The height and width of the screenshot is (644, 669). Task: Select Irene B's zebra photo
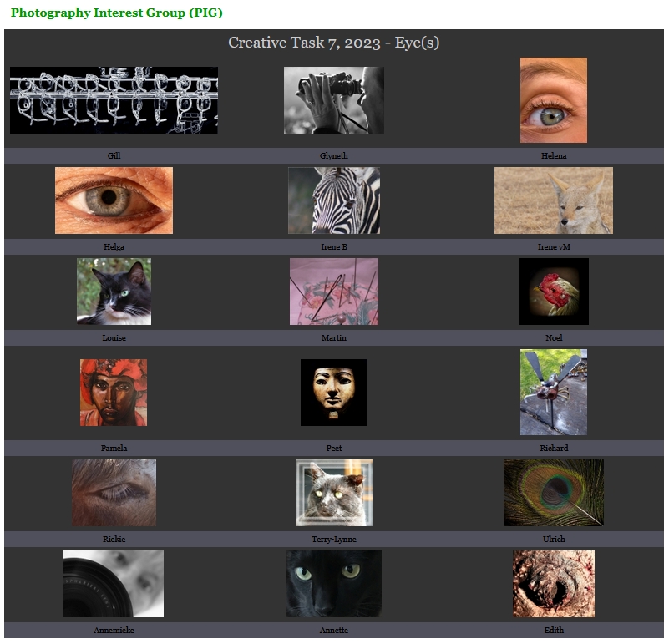coord(333,200)
